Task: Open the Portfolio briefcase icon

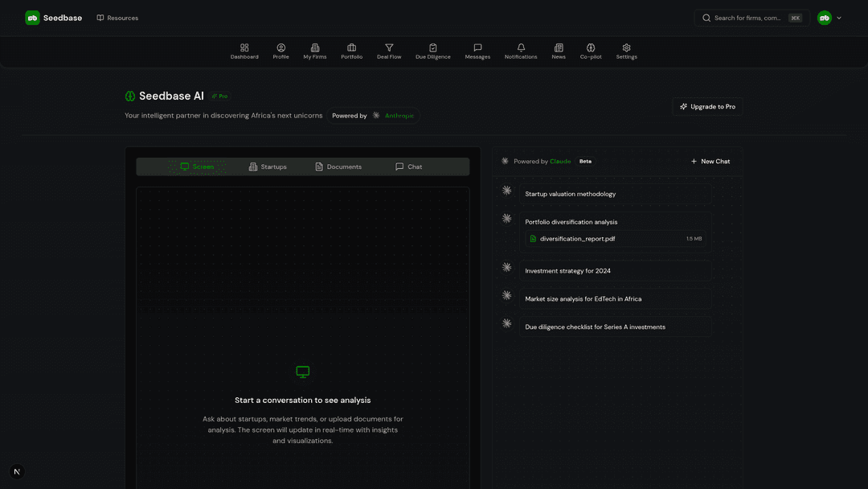Action: (351, 51)
